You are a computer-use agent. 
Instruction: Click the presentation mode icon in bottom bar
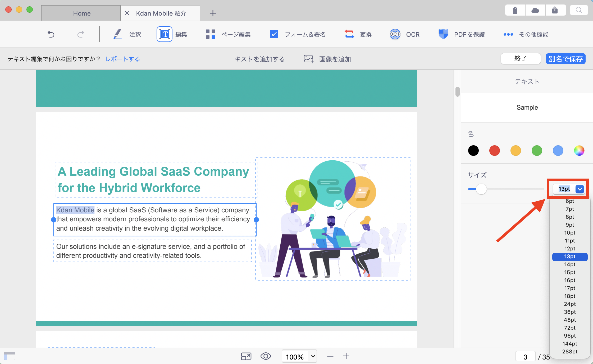click(246, 356)
